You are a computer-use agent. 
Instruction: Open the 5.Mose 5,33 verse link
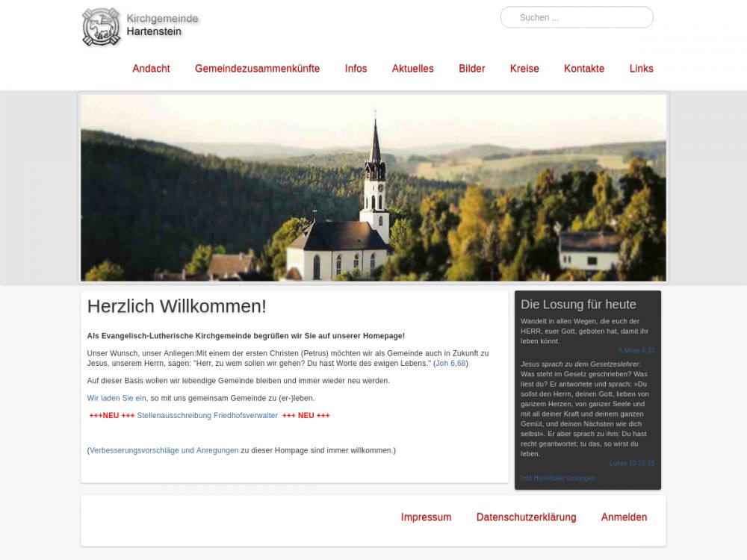click(x=636, y=351)
